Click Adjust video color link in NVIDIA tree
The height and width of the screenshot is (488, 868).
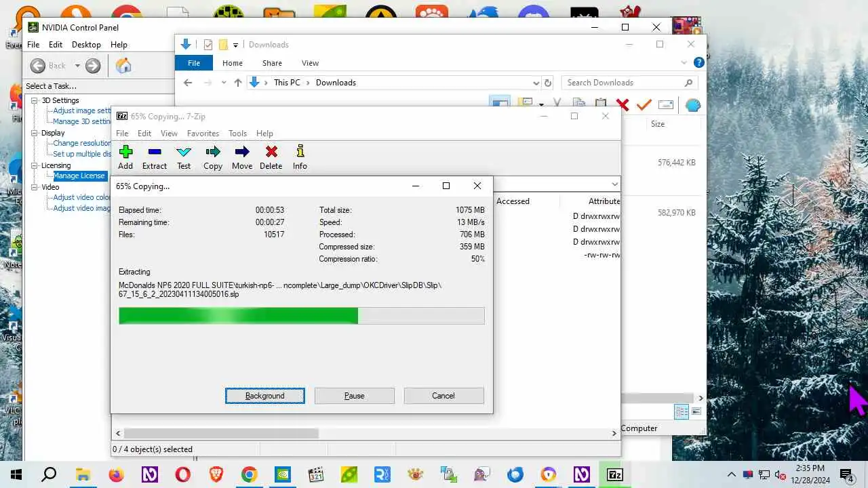point(82,198)
